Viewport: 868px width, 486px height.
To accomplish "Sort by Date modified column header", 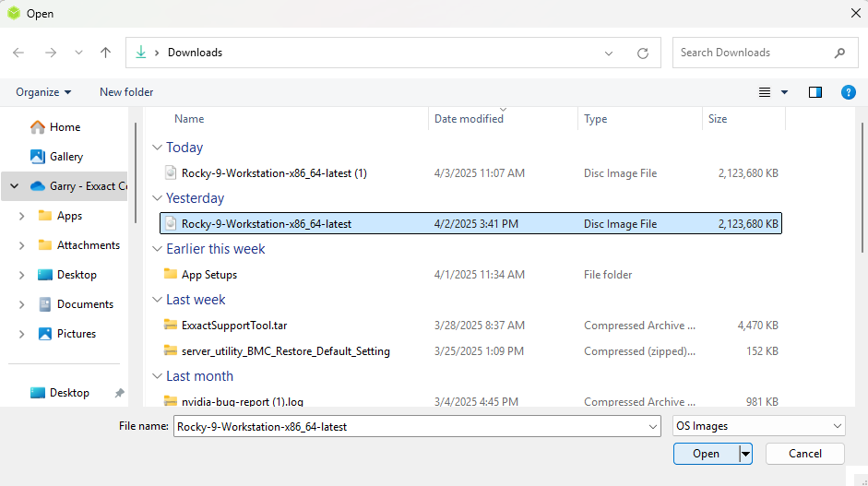I will (469, 119).
